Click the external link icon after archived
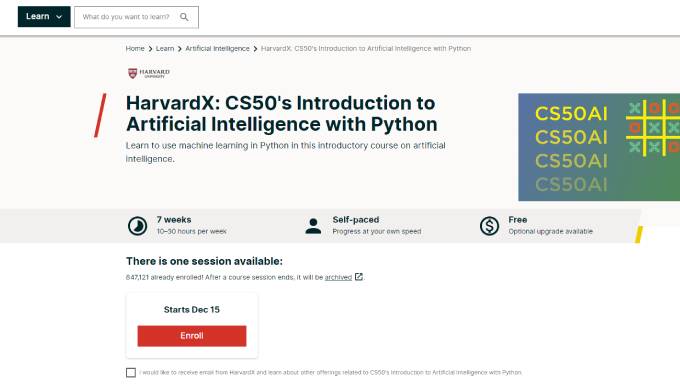Screen dimensions: 680x385 pos(359,277)
